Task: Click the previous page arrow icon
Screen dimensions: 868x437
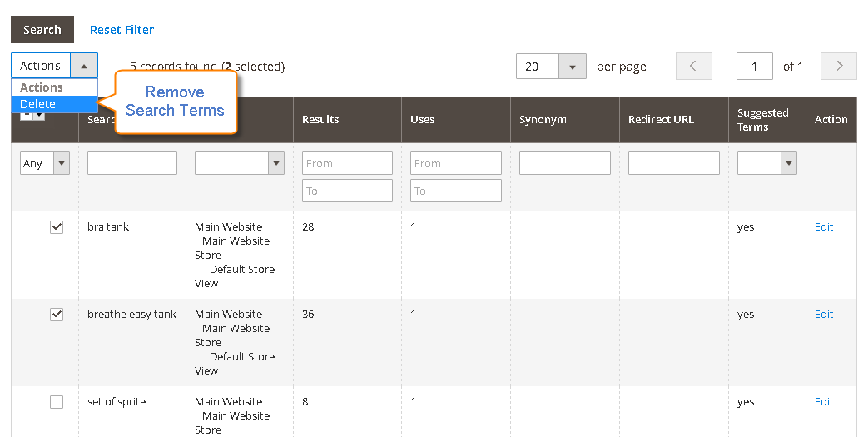Action: click(693, 66)
